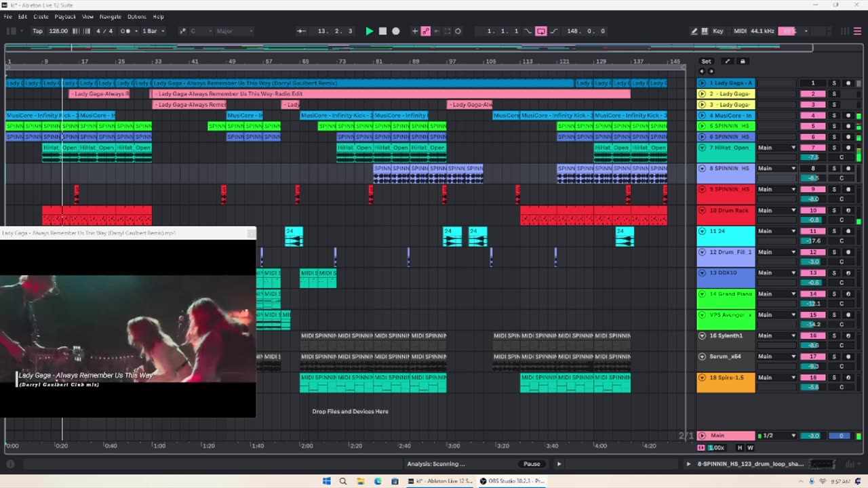Toggle track 8 activator button
The image size is (868, 488).
tap(813, 169)
